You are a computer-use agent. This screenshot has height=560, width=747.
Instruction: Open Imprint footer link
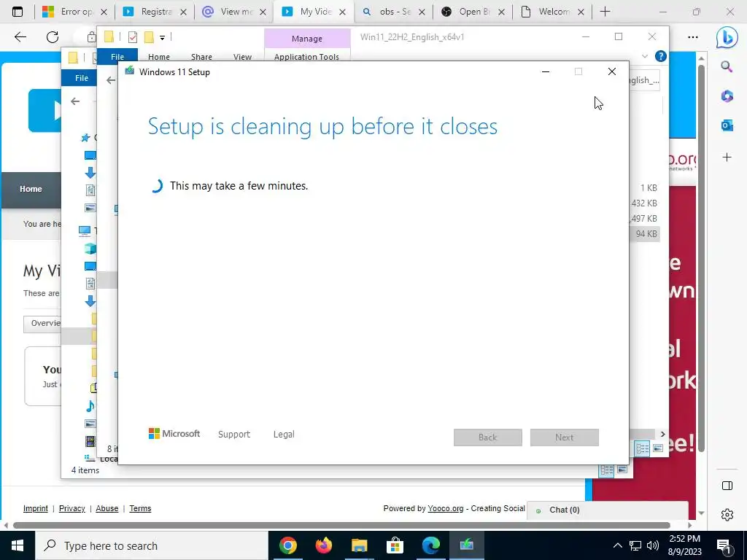[x=36, y=508]
